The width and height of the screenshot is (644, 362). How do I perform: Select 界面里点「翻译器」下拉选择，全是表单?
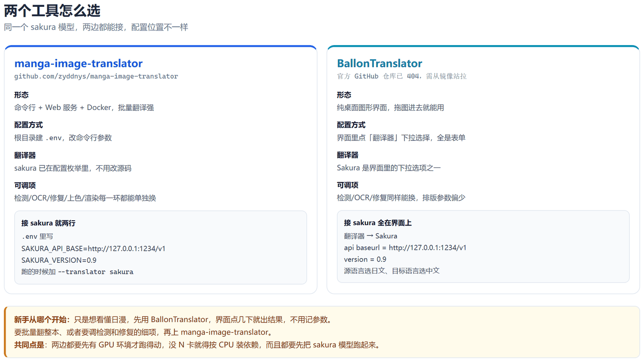pyautogui.click(x=401, y=138)
